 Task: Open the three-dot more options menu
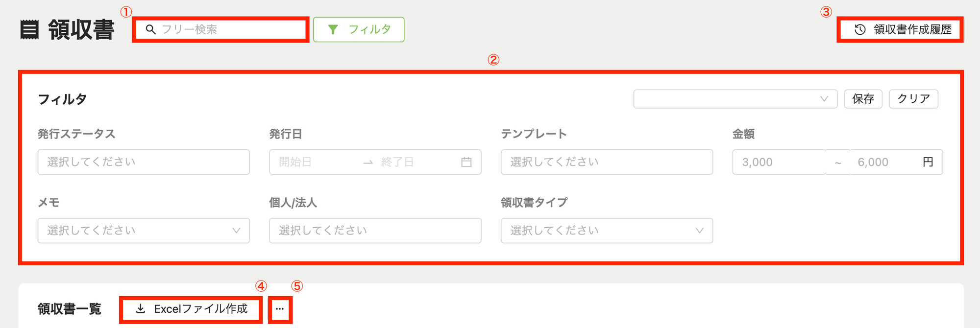(x=280, y=309)
